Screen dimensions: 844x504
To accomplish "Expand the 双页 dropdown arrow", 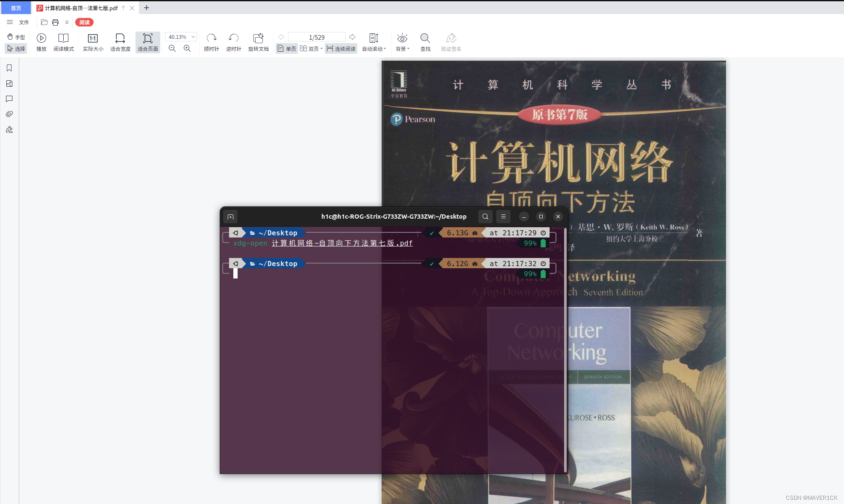I will 321,49.
